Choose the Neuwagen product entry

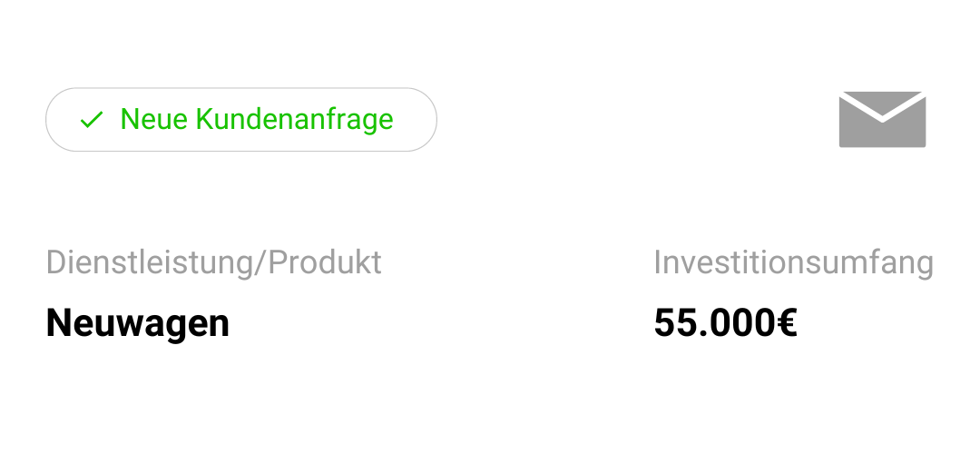(x=138, y=322)
